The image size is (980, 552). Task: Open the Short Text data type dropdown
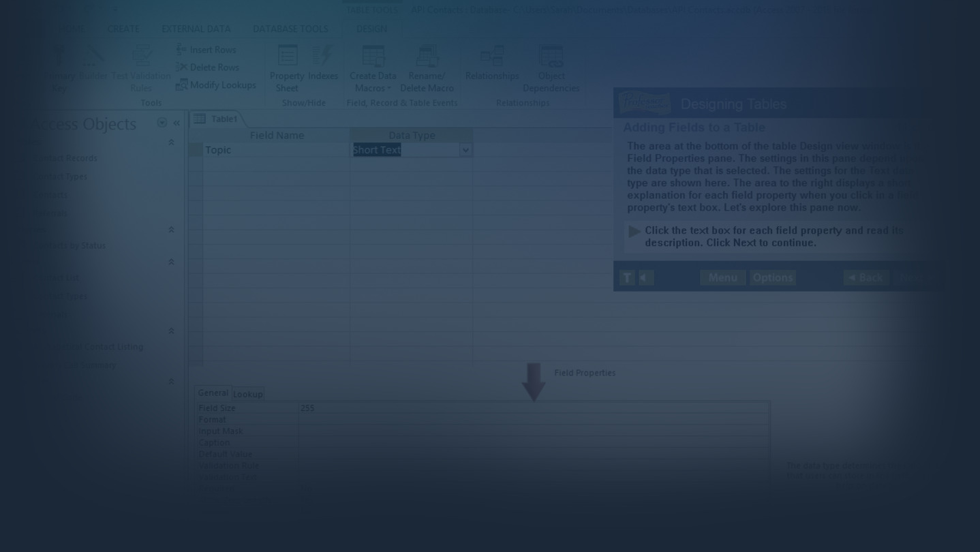[x=465, y=150]
